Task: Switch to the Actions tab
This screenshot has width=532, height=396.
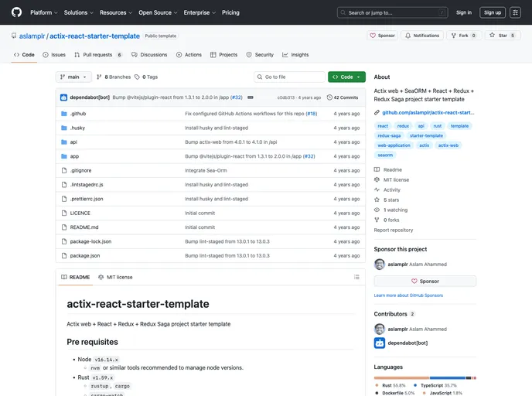Action: pos(189,55)
